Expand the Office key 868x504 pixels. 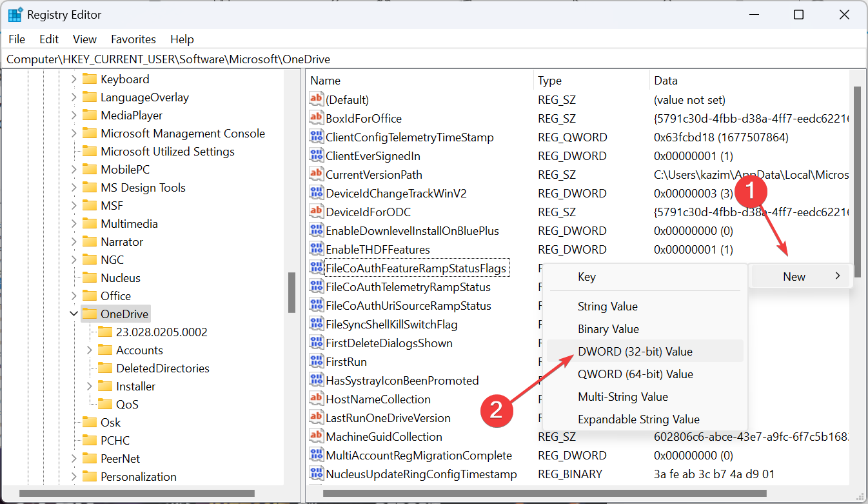[74, 296]
